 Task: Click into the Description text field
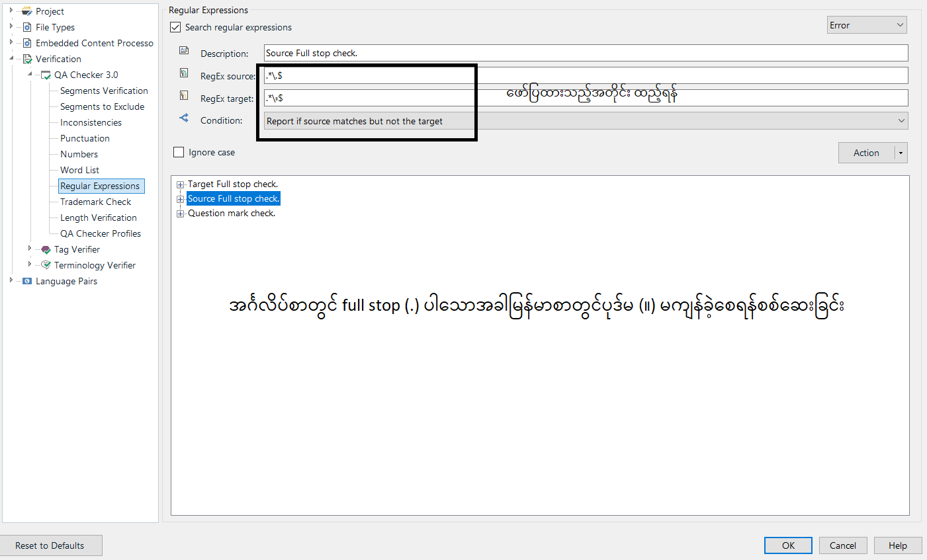586,53
